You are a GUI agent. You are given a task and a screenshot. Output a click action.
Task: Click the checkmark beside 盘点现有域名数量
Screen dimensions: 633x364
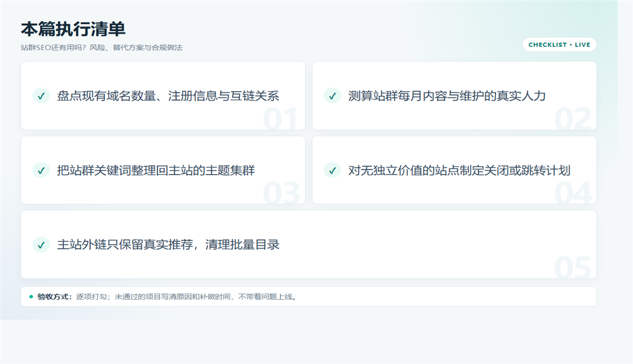[41, 96]
